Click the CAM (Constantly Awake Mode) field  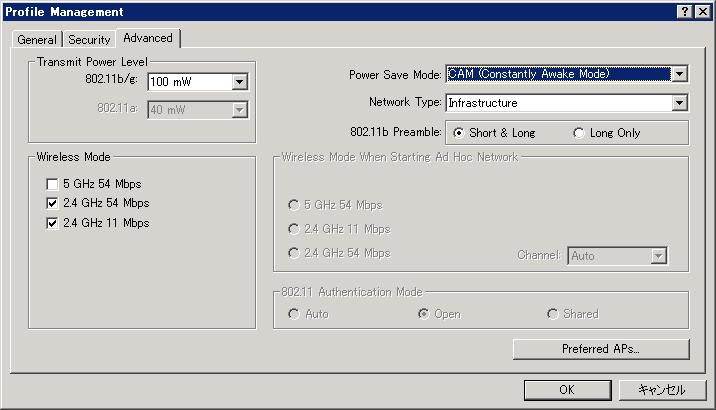coord(557,74)
